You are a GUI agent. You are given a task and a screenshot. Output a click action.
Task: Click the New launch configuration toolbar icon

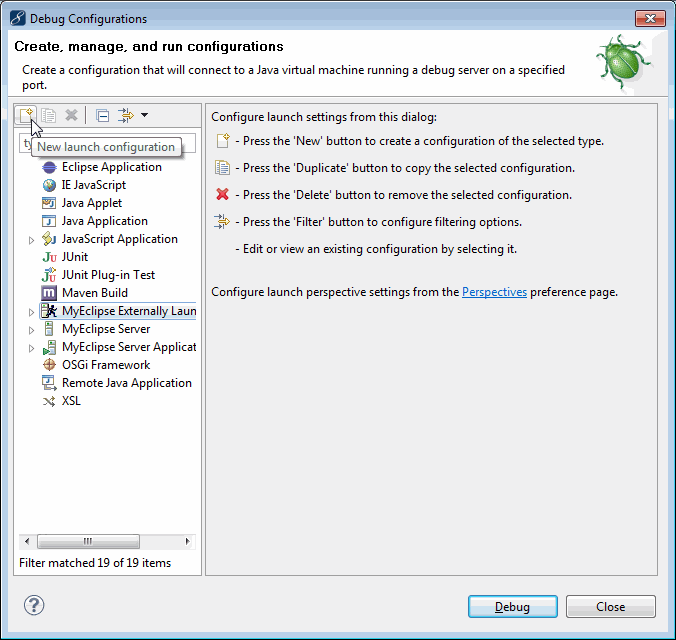coord(27,116)
